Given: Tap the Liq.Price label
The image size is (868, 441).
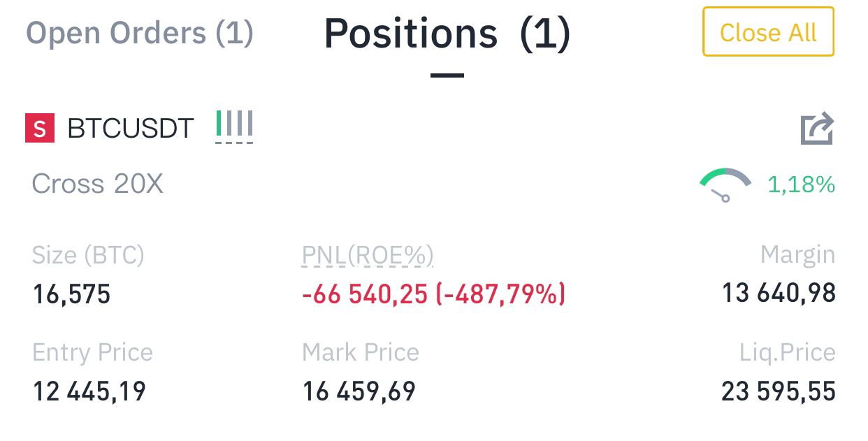Looking at the screenshot, I should coord(788,353).
